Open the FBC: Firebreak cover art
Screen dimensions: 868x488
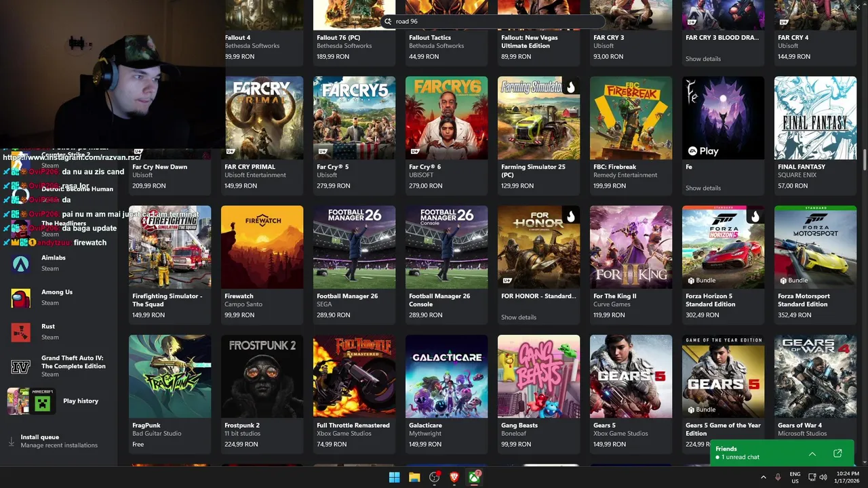[631, 118]
